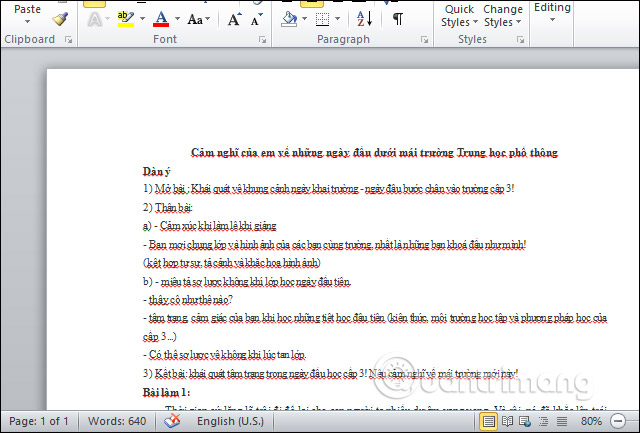Open the Paragraph dialog launcher
Screen dimensions: 640x433
pos(424,40)
